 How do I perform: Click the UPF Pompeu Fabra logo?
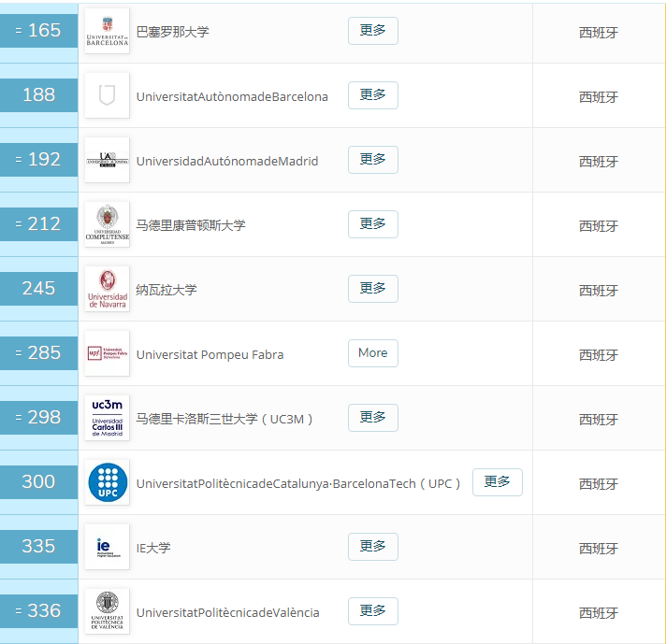[x=107, y=353]
